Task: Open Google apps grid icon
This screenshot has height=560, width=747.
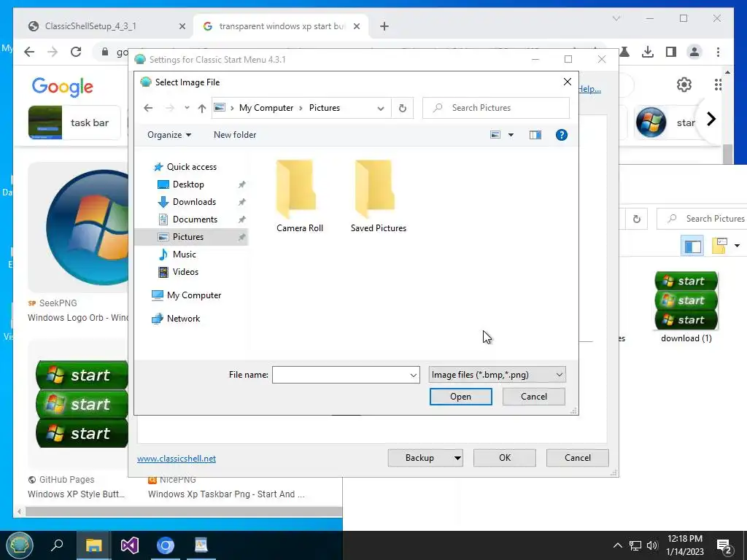Action: pos(718,85)
